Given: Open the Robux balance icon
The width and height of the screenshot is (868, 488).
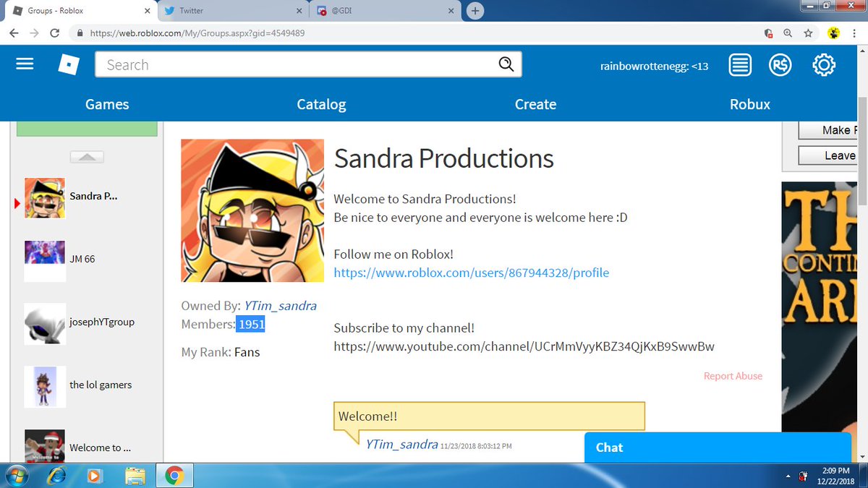Looking at the screenshot, I should pyautogui.click(x=780, y=66).
